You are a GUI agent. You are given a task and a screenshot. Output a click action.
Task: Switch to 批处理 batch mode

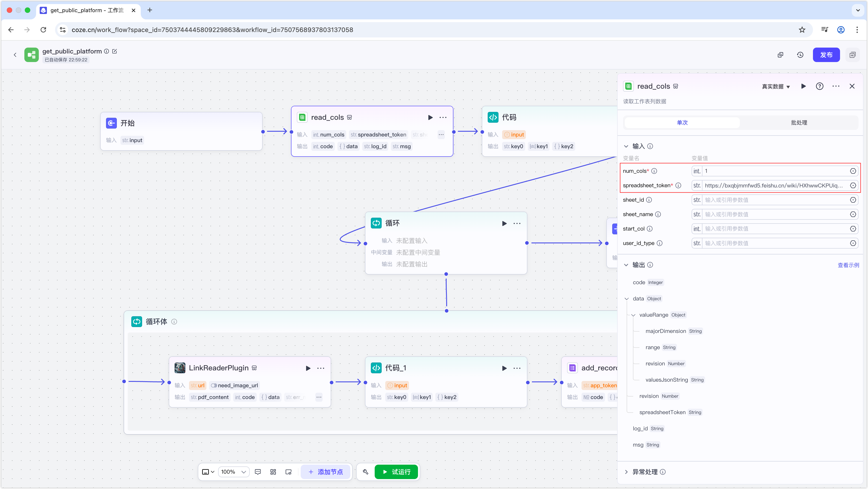tap(799, 123)
